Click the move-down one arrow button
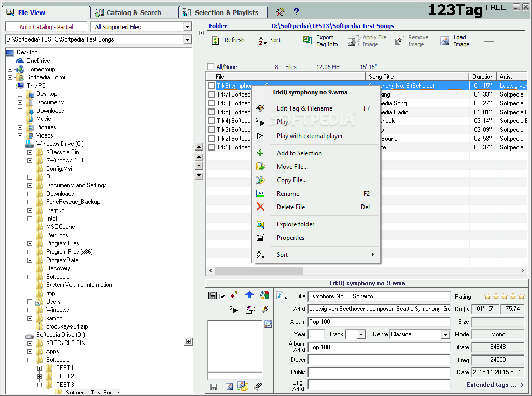This screenshot has height=396, width=532. 199,166
